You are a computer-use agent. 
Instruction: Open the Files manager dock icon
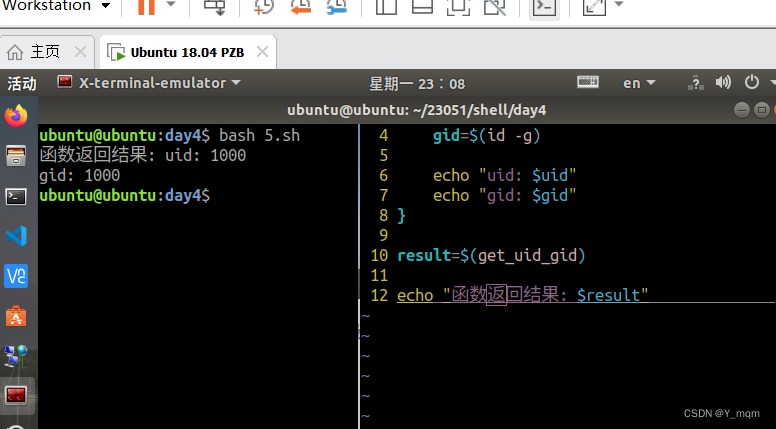tap(16, 156)
